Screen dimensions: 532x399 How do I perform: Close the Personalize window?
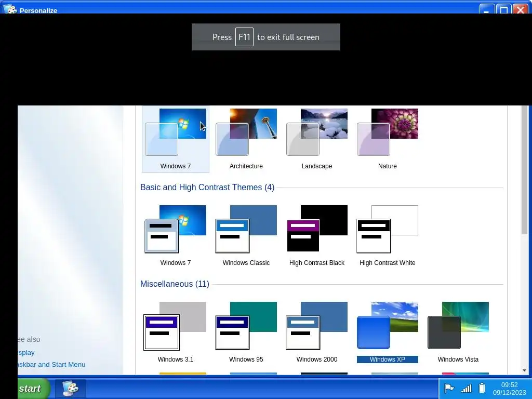pos(520,9)
